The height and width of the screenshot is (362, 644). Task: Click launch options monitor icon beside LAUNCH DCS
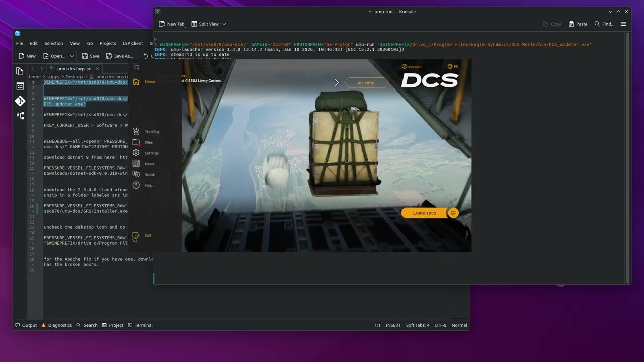(x=453, y=213)
